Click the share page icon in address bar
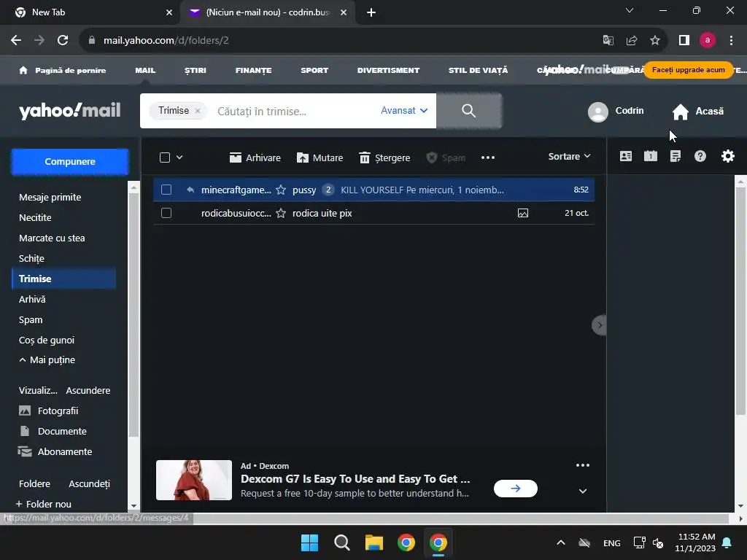The image size is (747, 560). pos(632,41)
